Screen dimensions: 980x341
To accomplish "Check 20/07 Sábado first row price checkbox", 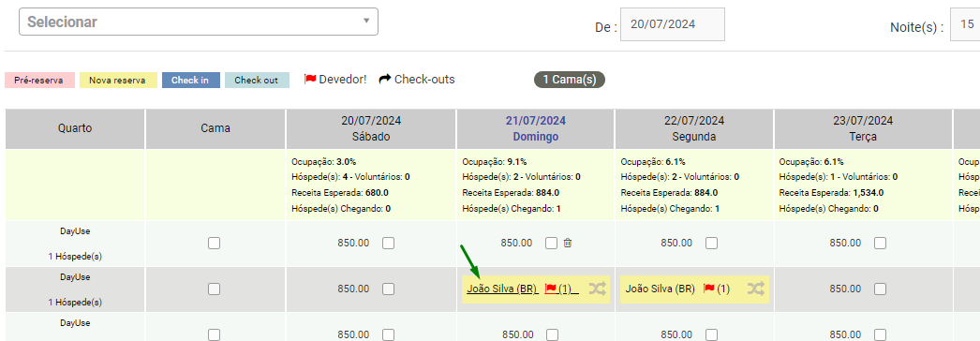I will pyautogui.click(x=388, y=243).
